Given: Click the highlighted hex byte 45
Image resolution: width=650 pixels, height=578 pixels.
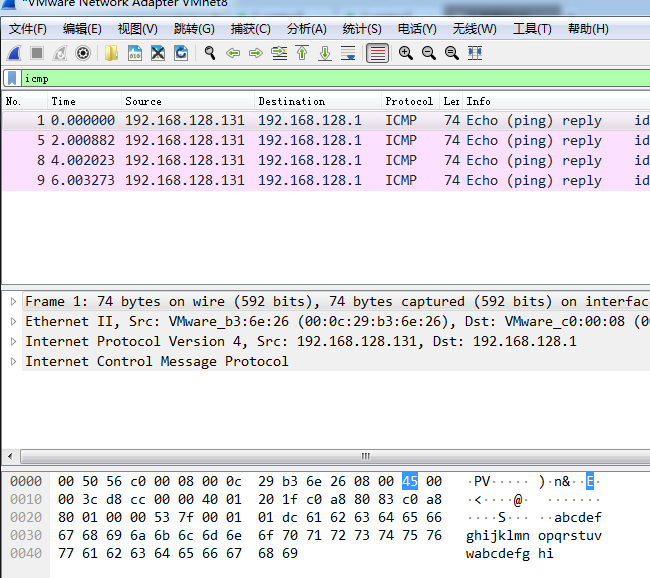Looking at the screenshot, I should coord(410,481).
